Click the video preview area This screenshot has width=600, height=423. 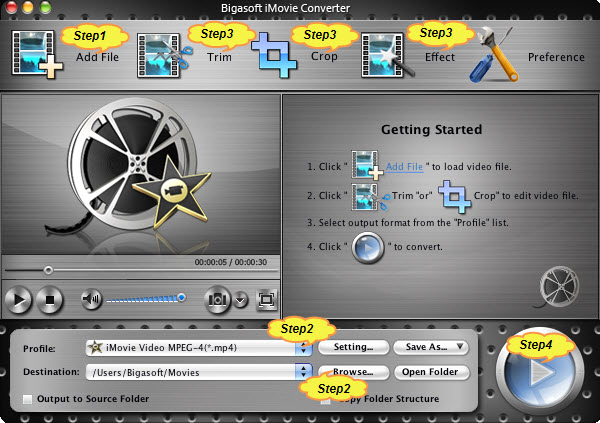point(141,174)
